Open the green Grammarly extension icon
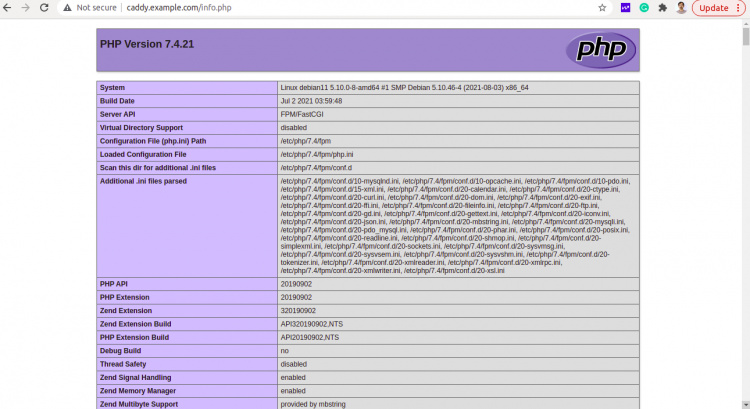Screen dimensions: 750x409 coord(644,7)
